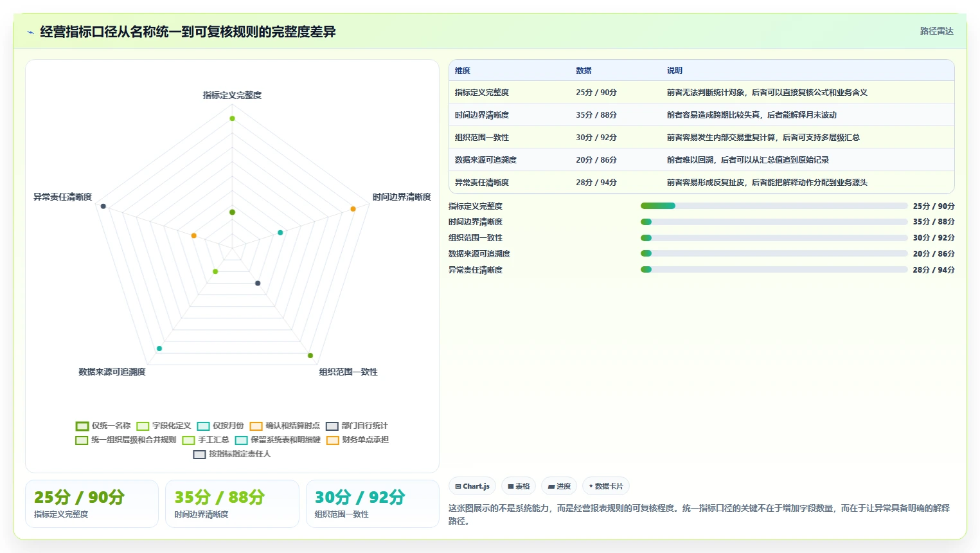The height and width of the screenshot is (553, 980).
Task: Toggle the 仅统一名称 legend dataset
Action: click(103, 426)
